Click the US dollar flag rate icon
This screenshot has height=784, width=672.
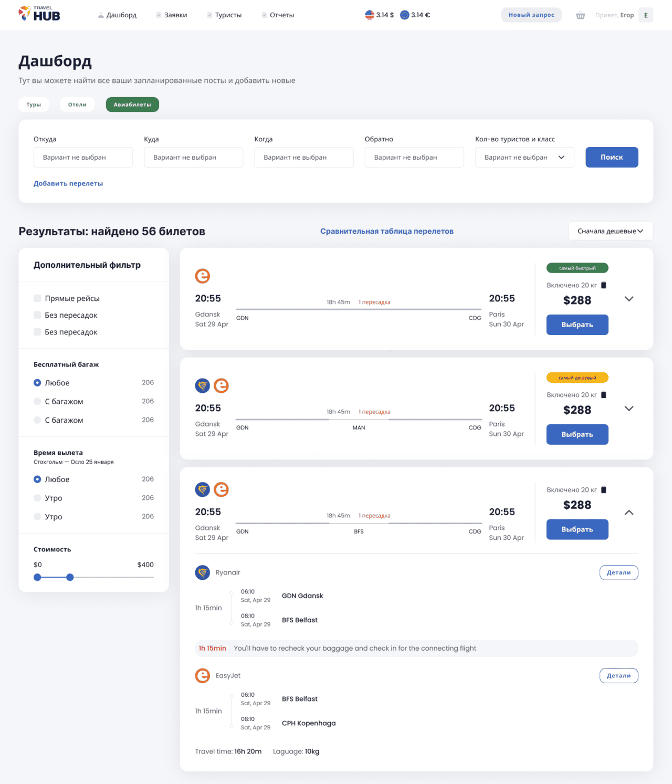(x=370, y=15)
